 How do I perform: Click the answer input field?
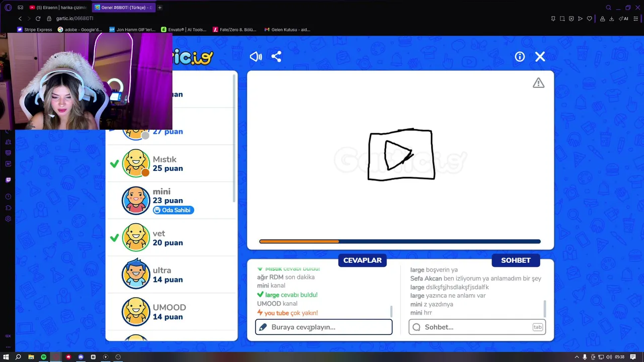(x=324, y=327)
